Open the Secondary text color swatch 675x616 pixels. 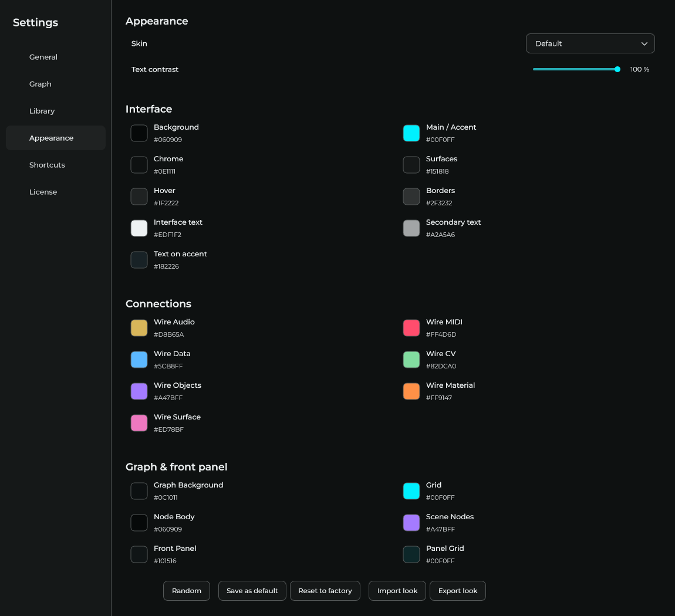tap(411, 228)
